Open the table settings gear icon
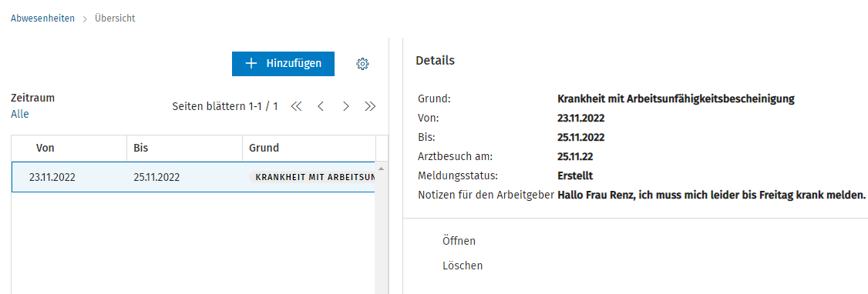Image resolution: width=868 pixels, height=294 pixels. point(362,64)
